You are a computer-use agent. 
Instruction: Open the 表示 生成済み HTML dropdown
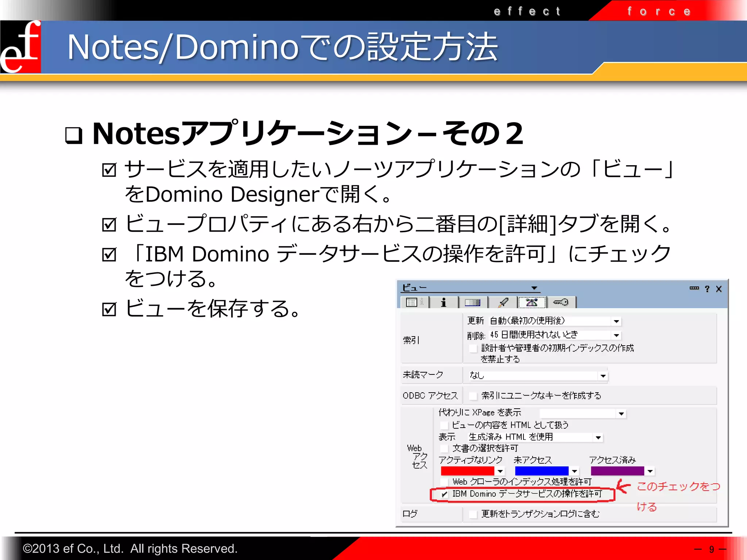(x=598, y=437)
